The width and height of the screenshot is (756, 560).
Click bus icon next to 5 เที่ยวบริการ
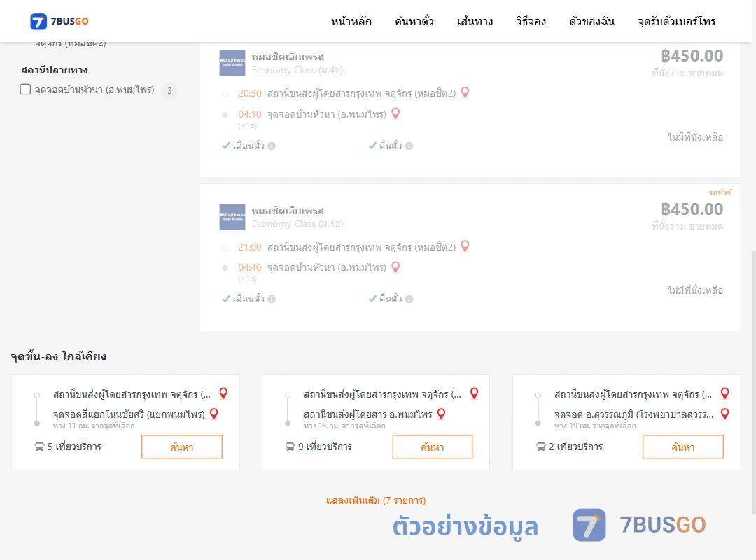39,447
